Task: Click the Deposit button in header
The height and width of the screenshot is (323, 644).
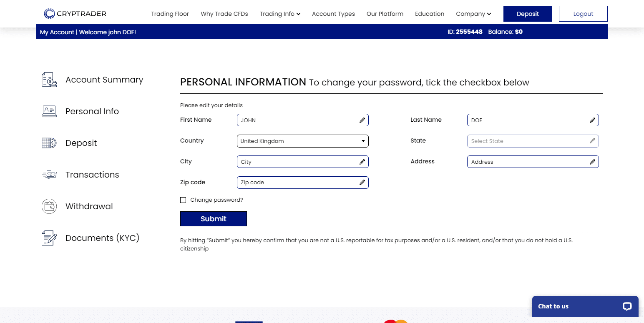Action: coord(528,14)
